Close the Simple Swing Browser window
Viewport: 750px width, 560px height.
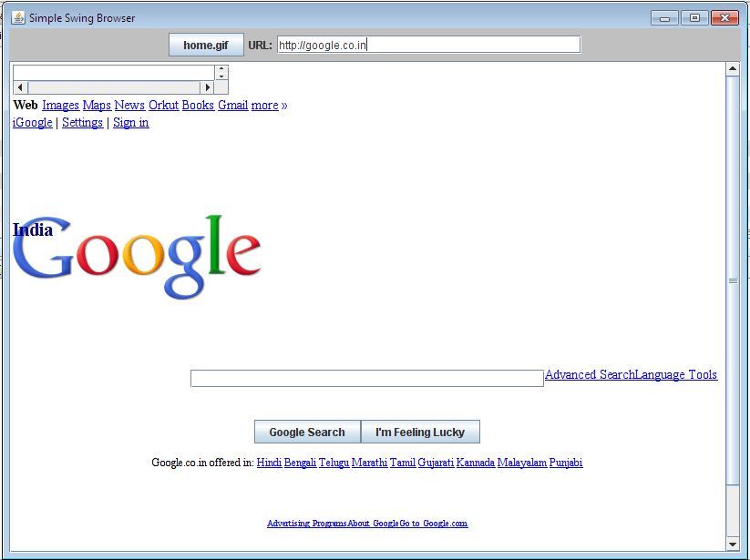724,18
